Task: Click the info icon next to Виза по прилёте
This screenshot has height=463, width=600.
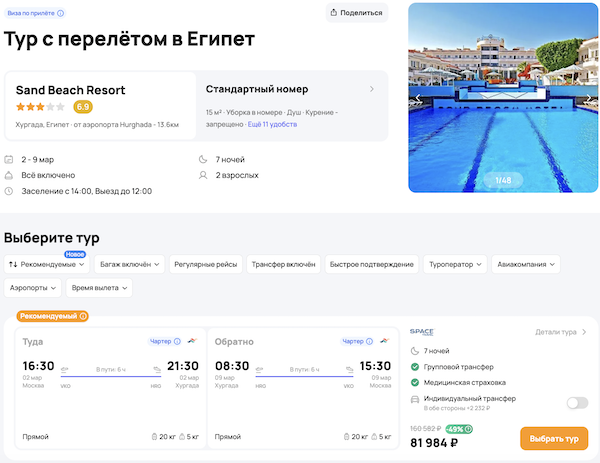Action: click(x=61, y=13)
